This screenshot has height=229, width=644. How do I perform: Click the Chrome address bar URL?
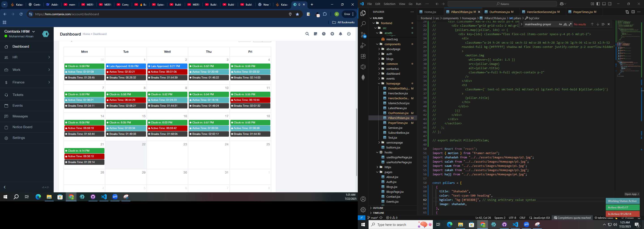point(67,14)
